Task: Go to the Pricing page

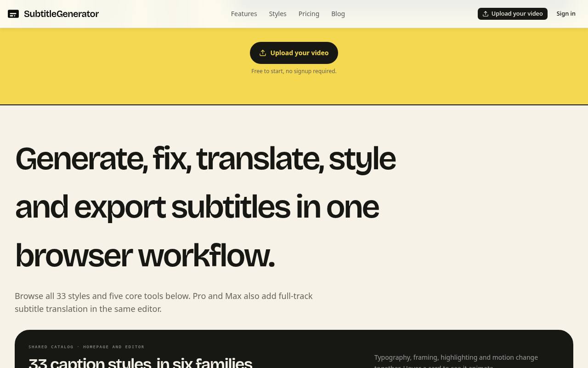Action: click(x=309, y=14)
